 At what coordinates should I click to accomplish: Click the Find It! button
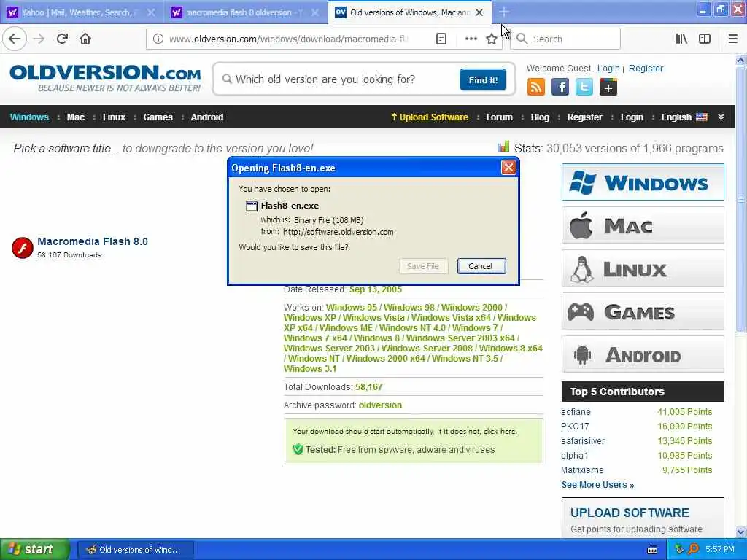pos(483,80)
